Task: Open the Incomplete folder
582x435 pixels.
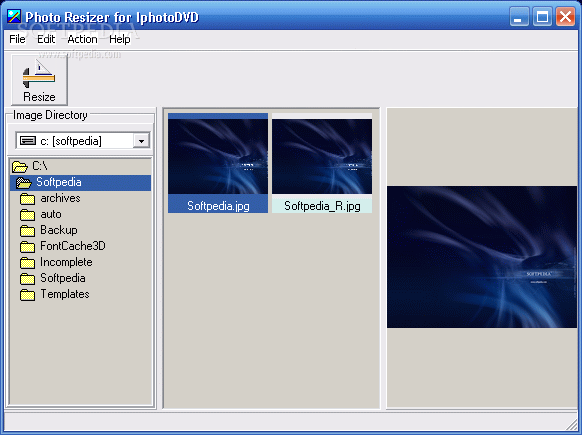Action: pyautogui.click(x=66, y=262)
